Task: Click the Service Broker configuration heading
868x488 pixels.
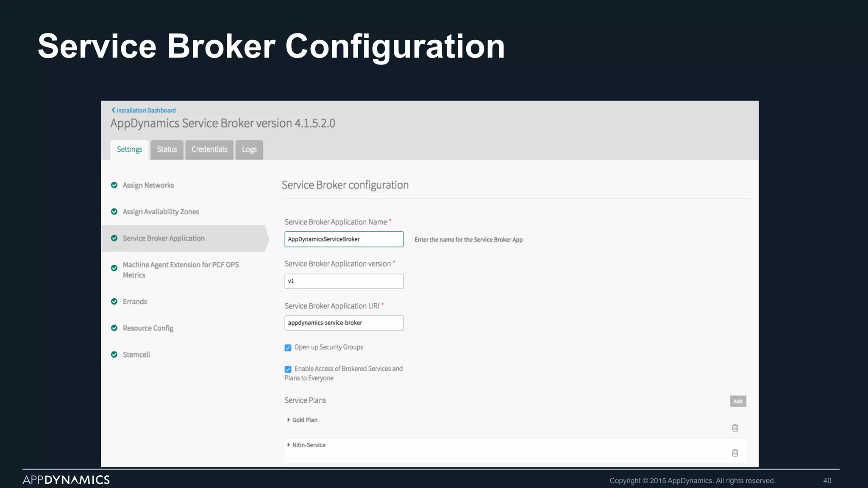Action: pos(345,186)
